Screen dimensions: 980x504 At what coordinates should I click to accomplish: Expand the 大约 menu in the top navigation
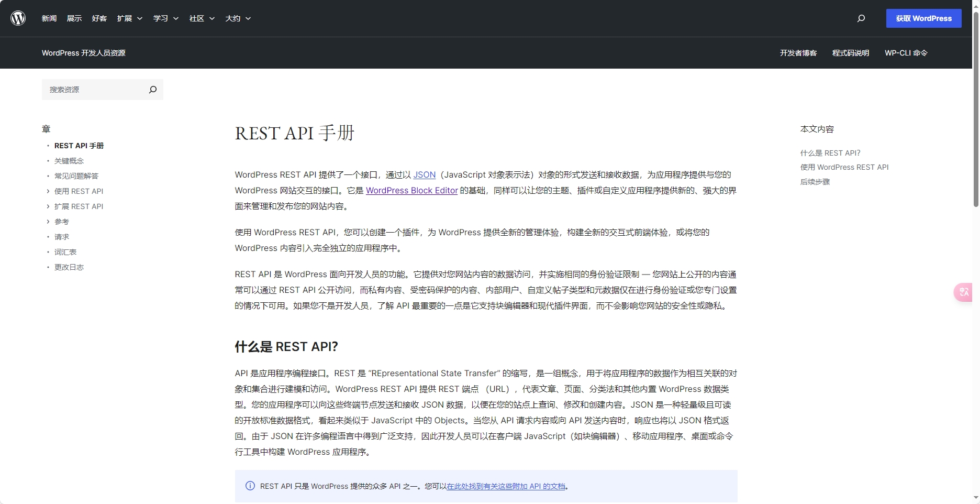(238, 18)
